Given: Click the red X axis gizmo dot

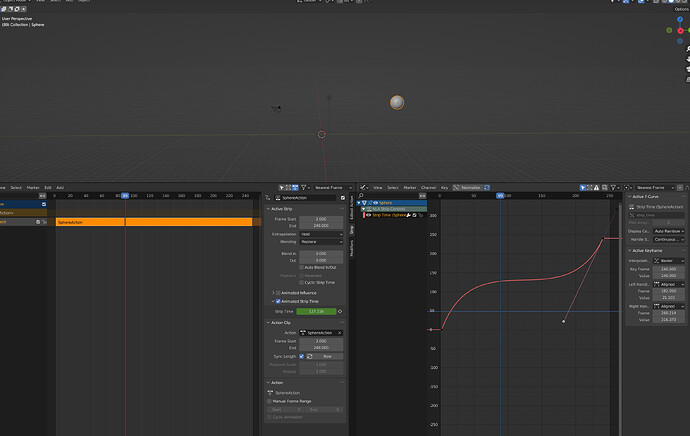Looking at the screenshot, I should point(680,31).
